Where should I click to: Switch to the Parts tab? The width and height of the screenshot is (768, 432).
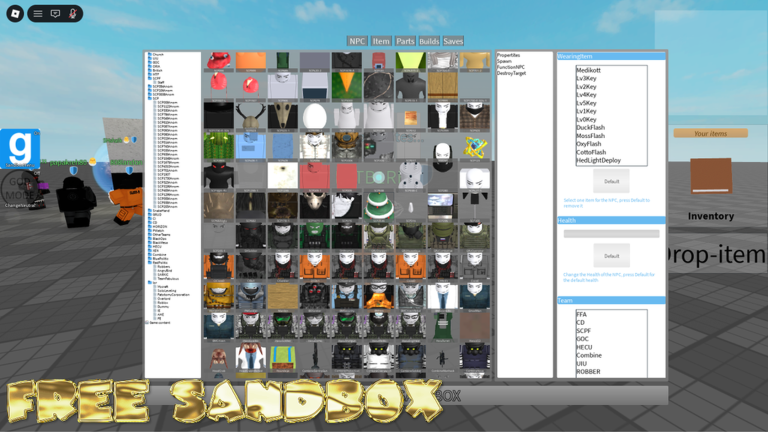click(405, 41)
